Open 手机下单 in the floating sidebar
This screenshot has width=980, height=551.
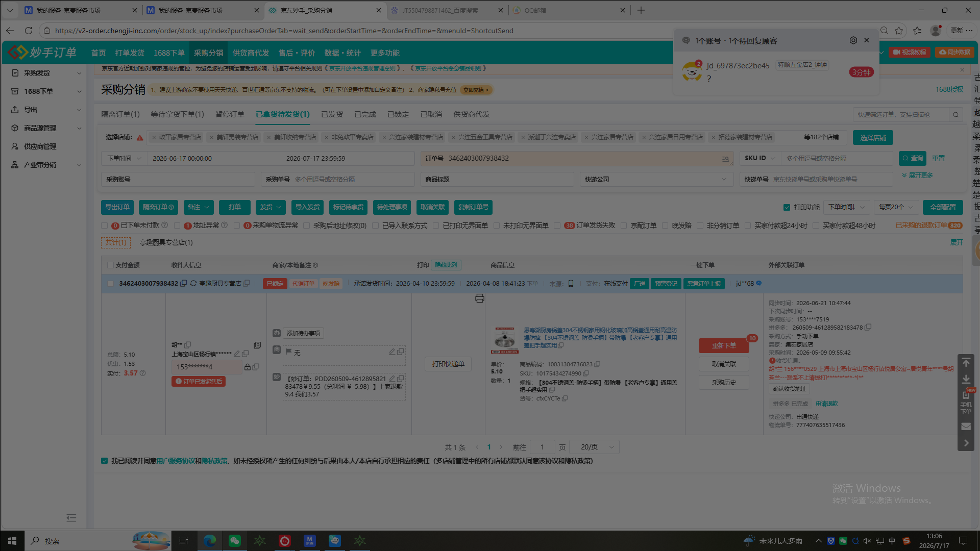pos(966,403)
